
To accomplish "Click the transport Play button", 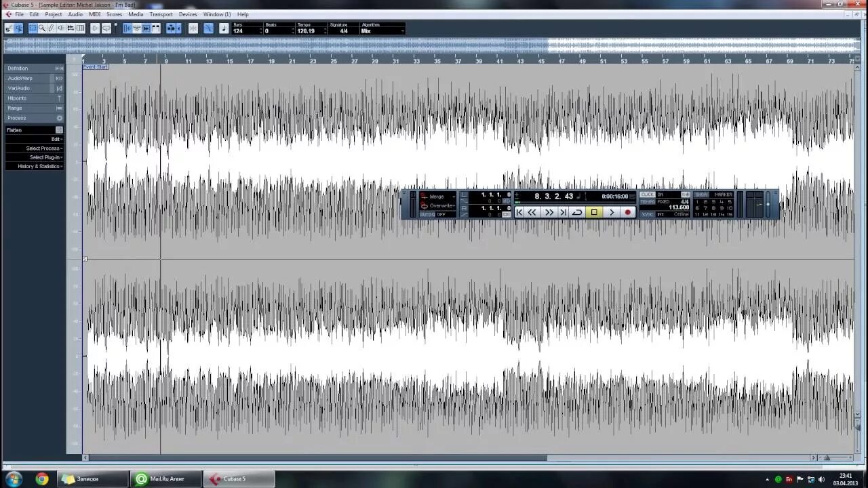I will click(612, 212).
